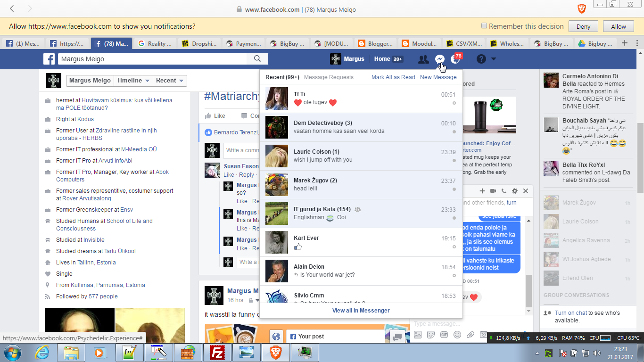Toggle read status dot for Tf Ti message
The height and width of the screenshot is (362, 644).
[454, 103]
